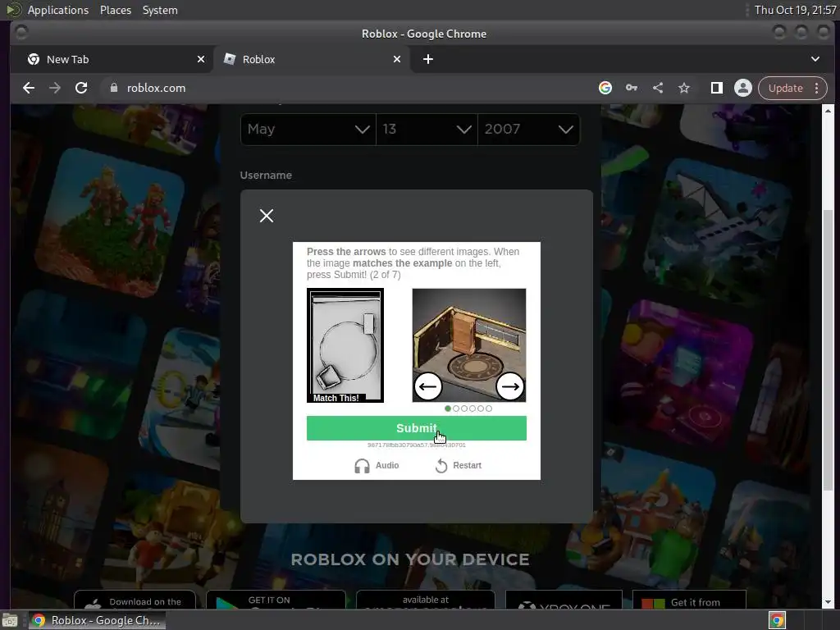
Task: Click the Username field label
Action: (266, 176)
